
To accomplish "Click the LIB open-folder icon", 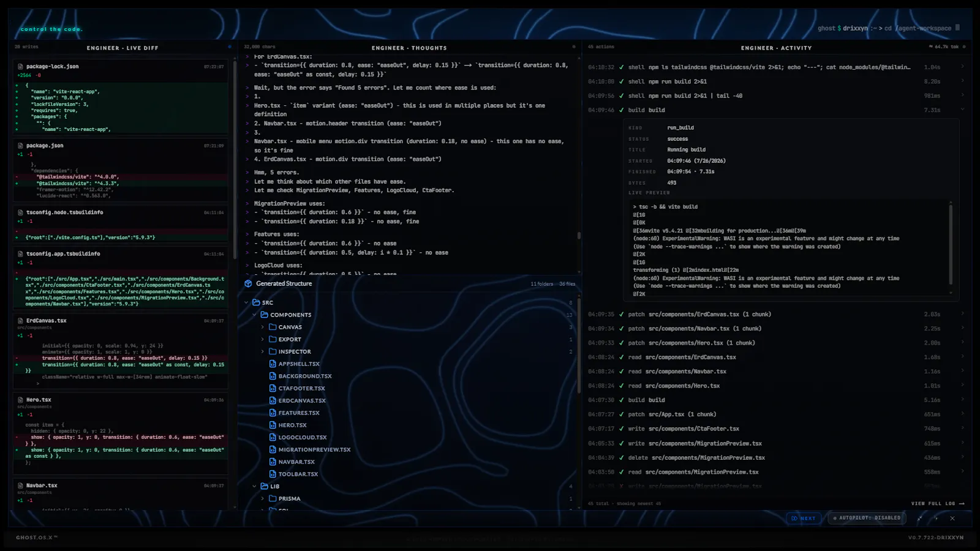I will pos(265,486).
